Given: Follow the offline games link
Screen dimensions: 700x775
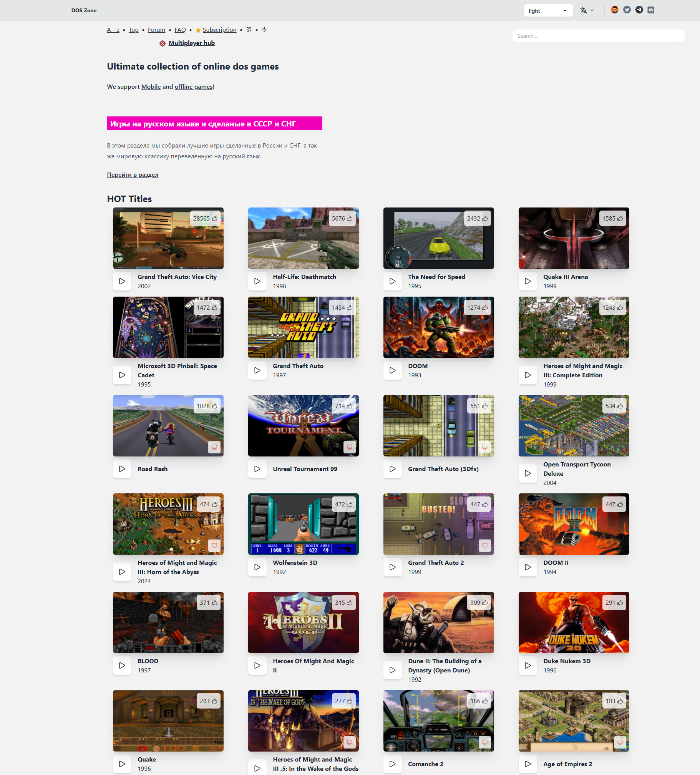Looking at the screenshot, I should (x=194, y=87).
